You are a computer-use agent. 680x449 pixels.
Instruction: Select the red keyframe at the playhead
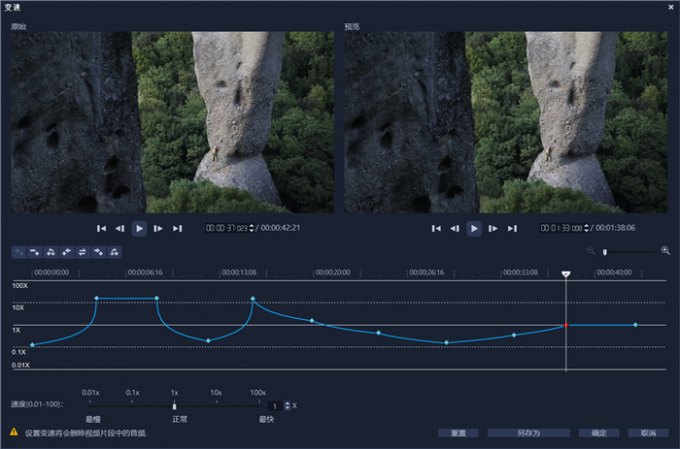(x=566, y=325)
